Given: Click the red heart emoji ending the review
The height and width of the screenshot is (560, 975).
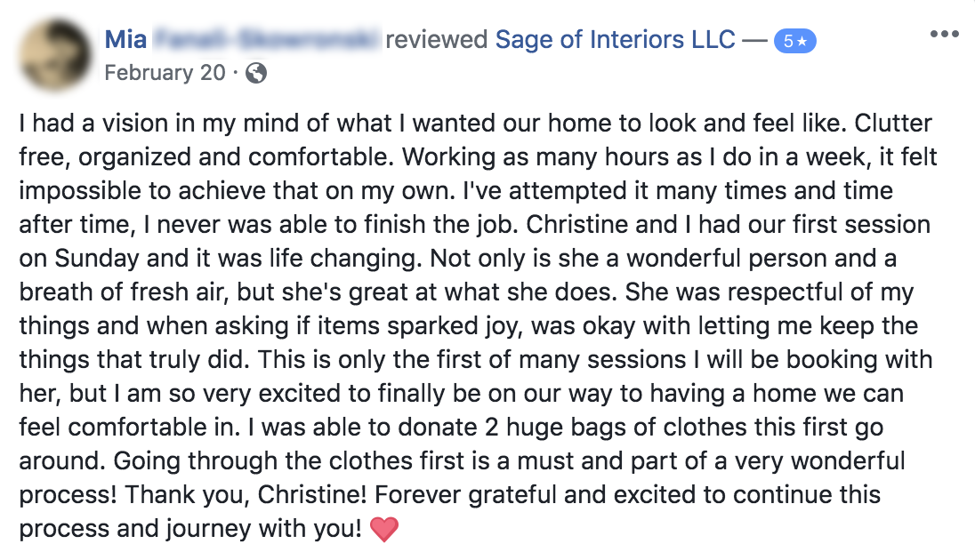Looking at the screenshot, I should point(383,530).
